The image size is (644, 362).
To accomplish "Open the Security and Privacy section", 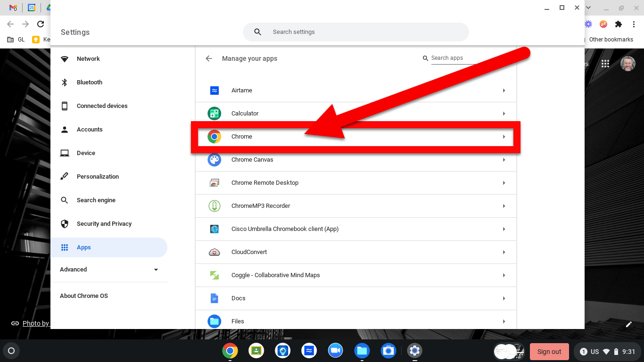I will click(109, 224).
